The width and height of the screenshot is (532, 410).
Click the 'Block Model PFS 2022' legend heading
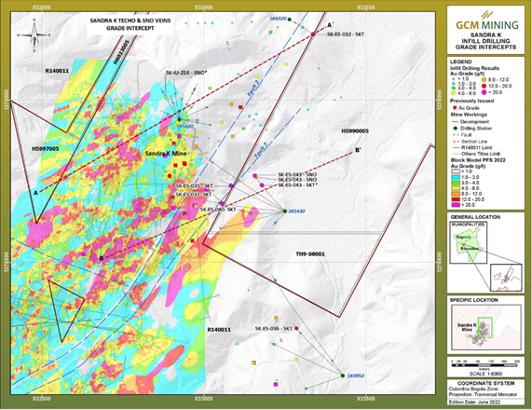tap(478, 160)
